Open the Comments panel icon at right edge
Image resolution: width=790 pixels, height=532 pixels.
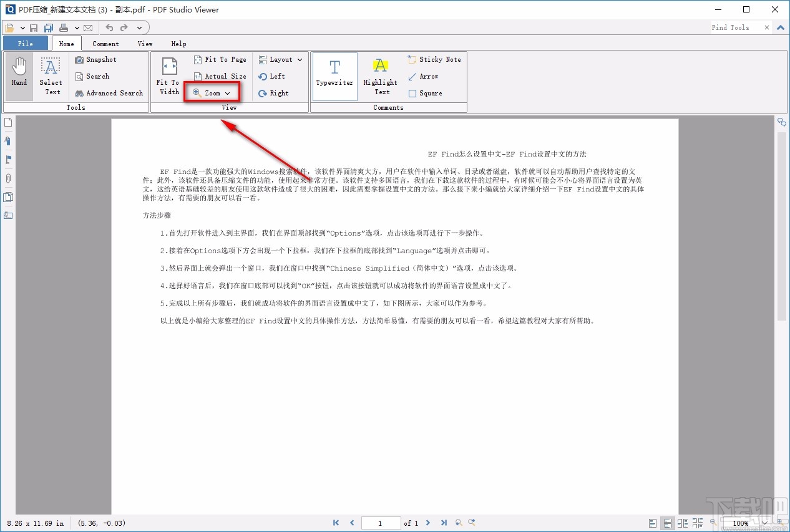[781, 122]
